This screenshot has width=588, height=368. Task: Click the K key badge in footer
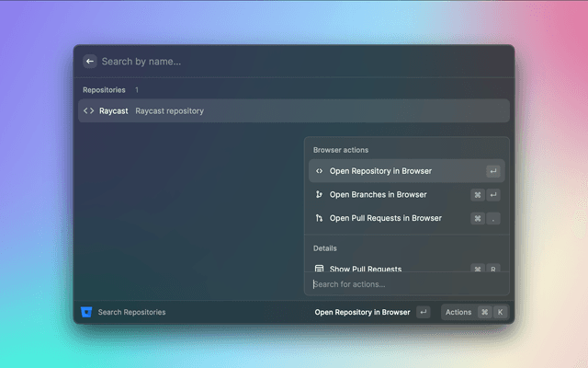point(500,312)
